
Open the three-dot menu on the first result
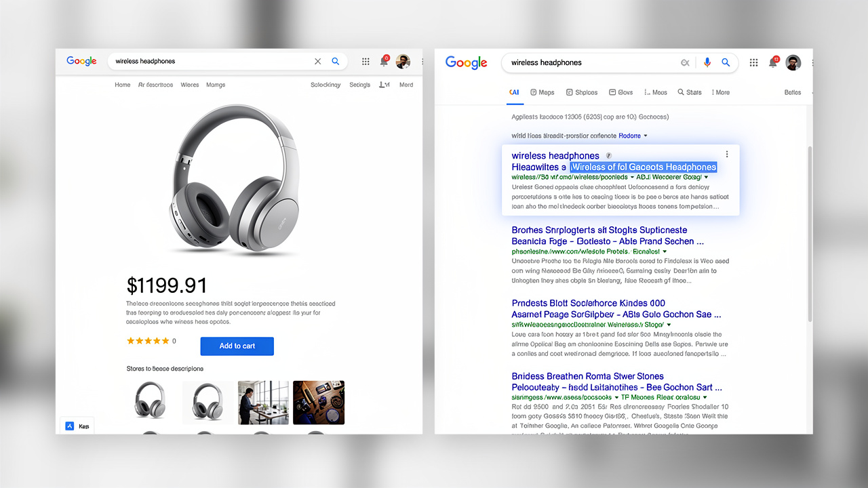(x=727, y=155)
